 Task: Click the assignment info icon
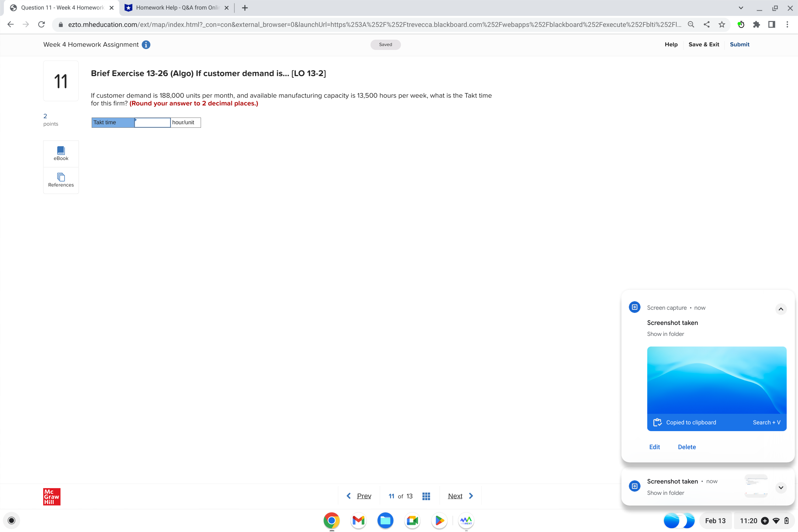point(146,45)
